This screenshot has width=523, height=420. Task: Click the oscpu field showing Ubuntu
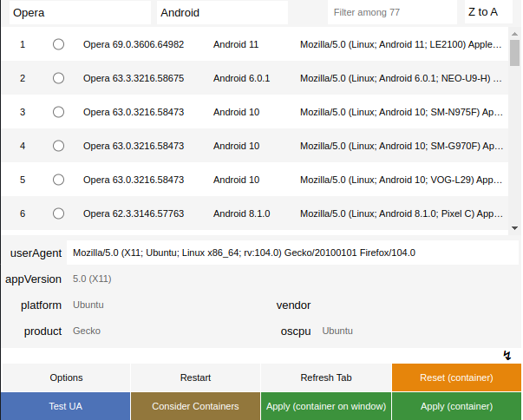[417, 331]
